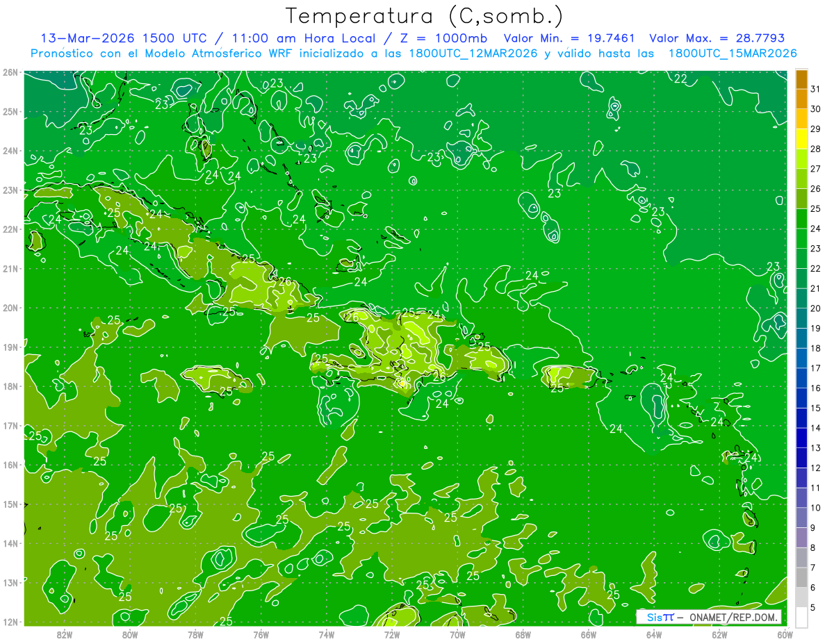Click the 74W longitude axis label
The height and width of the screenshot is (644, 834).
tap(326, 634)
